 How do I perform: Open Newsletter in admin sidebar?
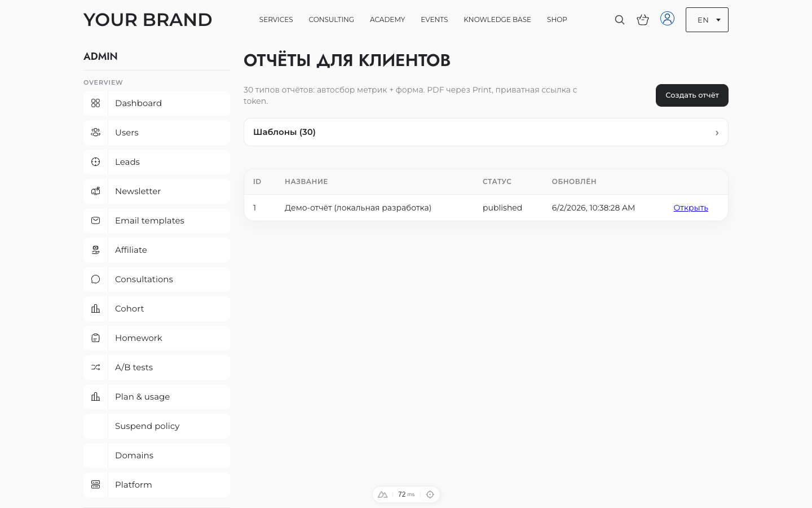(157, 191)
